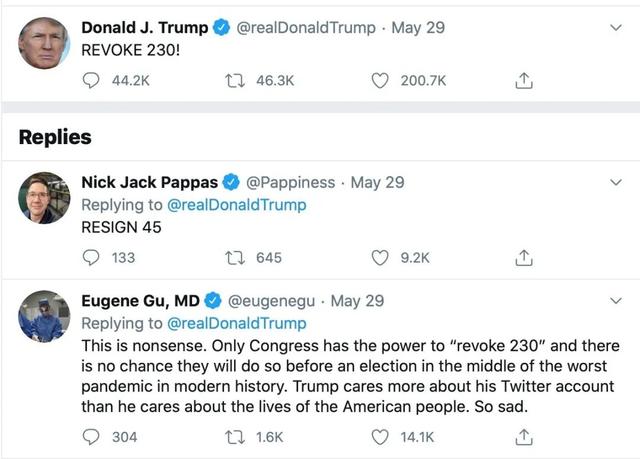Reply to Nick Jack Pappas's tweet
The width and height of the screenshot is (640, 459).
92,257
